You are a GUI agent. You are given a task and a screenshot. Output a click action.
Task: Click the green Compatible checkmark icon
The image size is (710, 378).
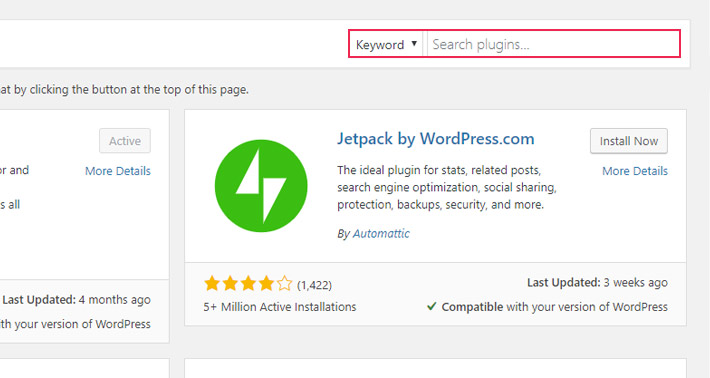[432, 306]
